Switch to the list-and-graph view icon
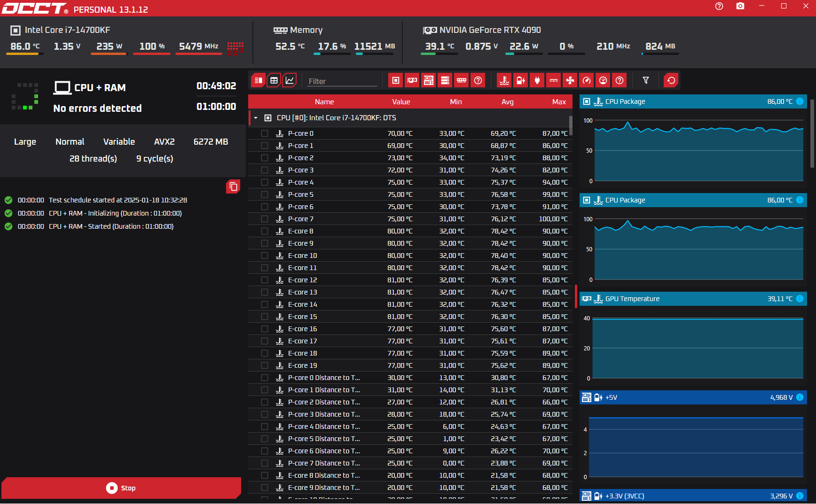 [x=258, y=80]
